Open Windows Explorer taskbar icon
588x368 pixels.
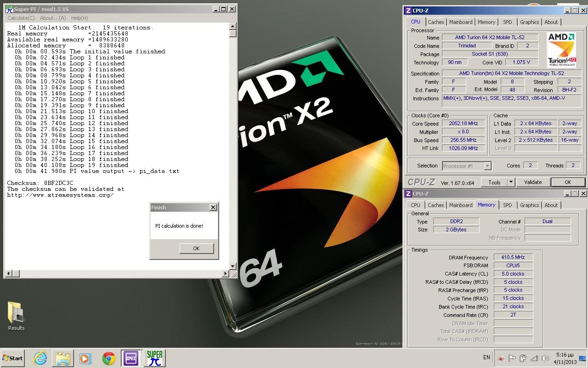(x=63, y=358)
